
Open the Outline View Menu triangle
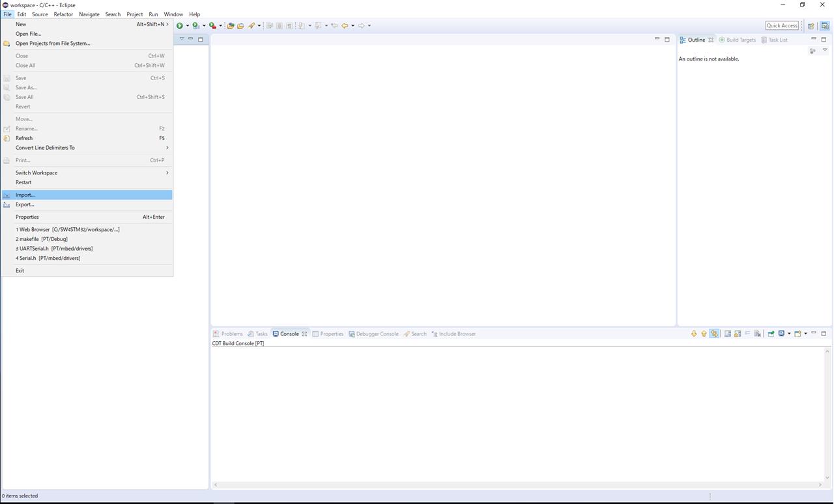point(824,50)
